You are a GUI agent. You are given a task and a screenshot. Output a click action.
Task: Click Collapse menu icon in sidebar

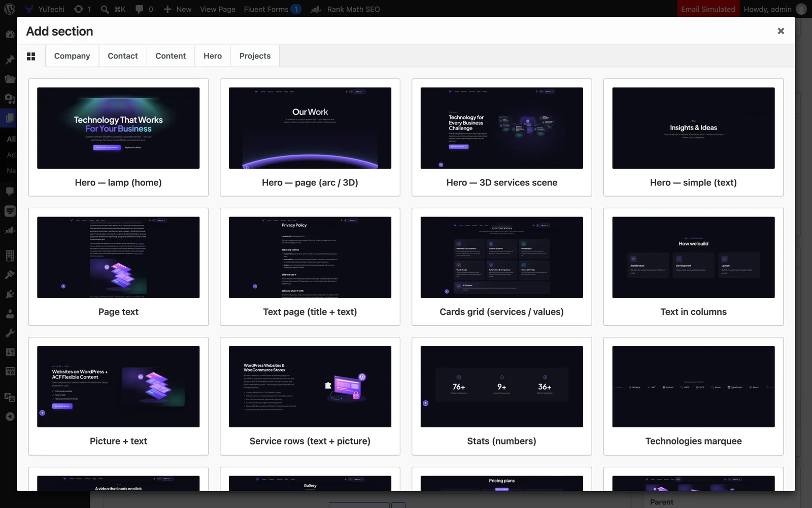tap(10, 417)
